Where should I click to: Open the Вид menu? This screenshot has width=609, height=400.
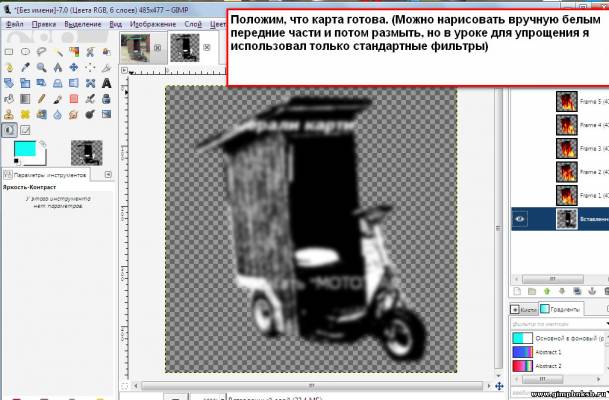coord(115,24)
